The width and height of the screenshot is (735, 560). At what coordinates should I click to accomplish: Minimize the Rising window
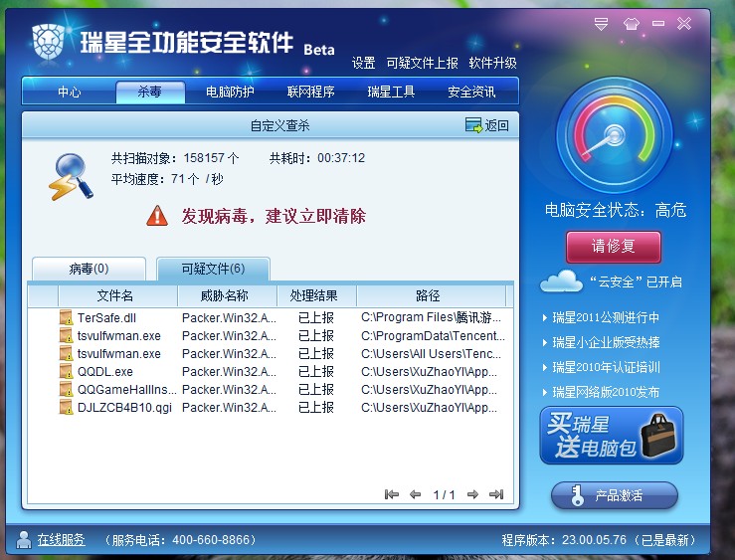tap(658, 23)
